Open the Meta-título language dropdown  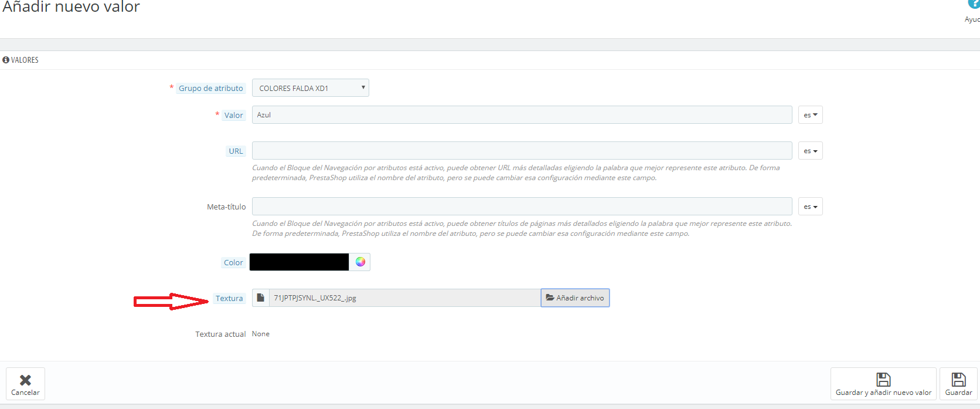point(811,207)
